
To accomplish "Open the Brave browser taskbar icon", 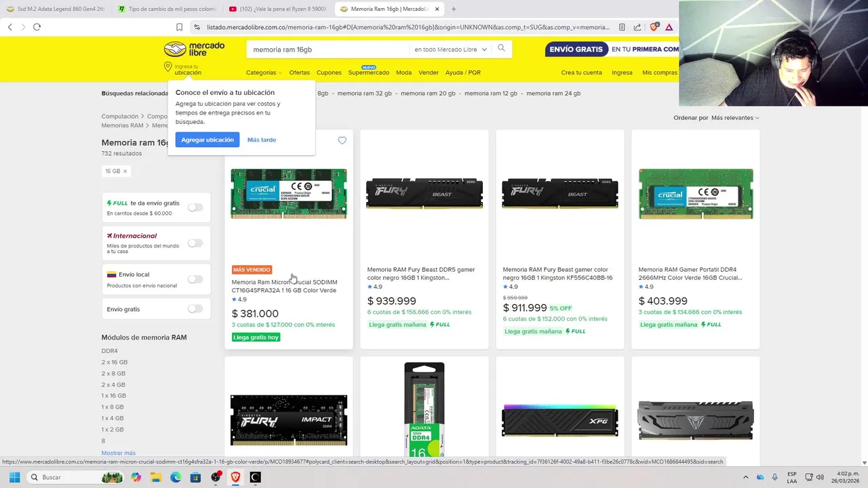I will (235, 477).
